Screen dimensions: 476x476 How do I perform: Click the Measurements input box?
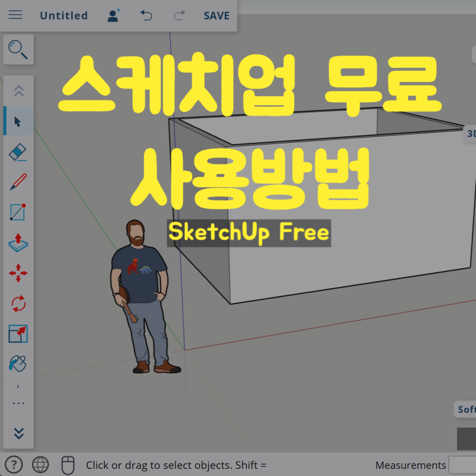(x=462, y=465)
